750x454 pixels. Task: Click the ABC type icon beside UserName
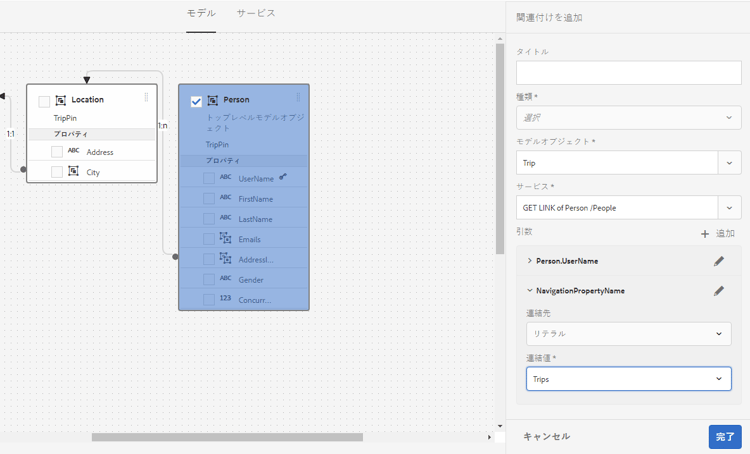[x=225, y=177]
